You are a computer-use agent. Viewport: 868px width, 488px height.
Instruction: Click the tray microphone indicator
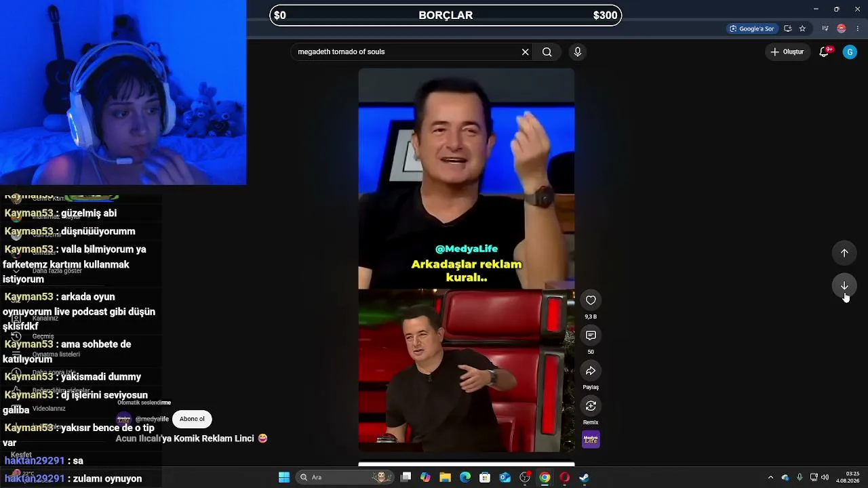pos(800,477)
